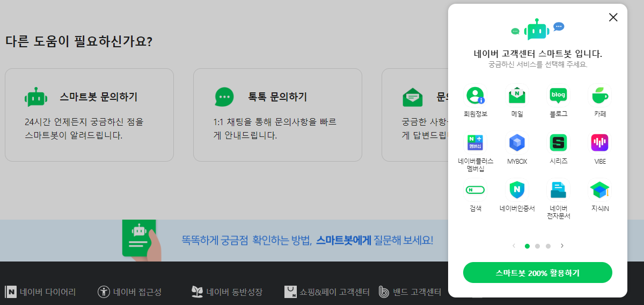Select the second pagination dot
644x305 pixels.
[x=537, y=246]
